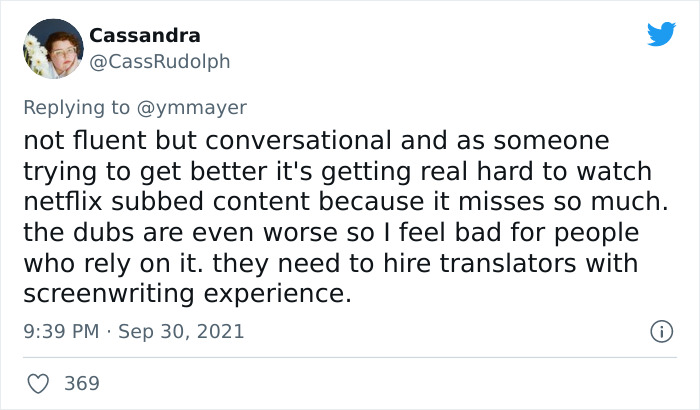700x410 pixels.
Task: Visit the @ymmayer mention link
Action: (192, 108)
